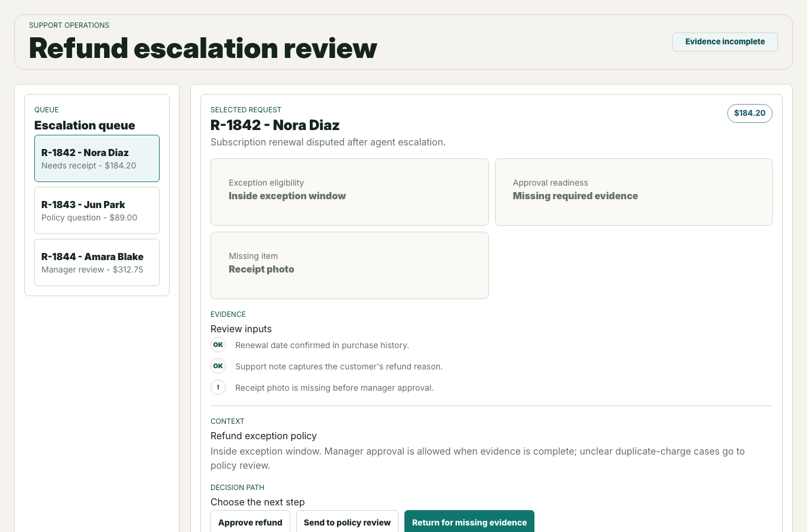
Task: Click the OK icon beside renewal date confirmed
Action: pos(218,345)
